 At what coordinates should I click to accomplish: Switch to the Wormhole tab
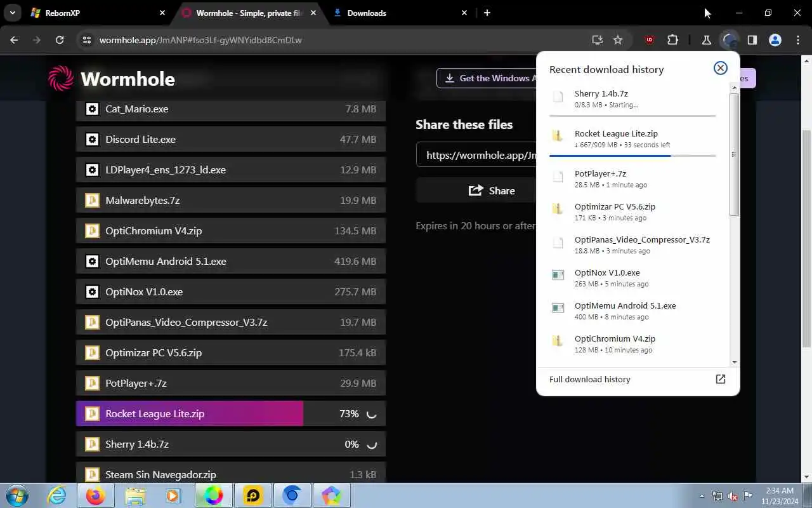point(250,13)
